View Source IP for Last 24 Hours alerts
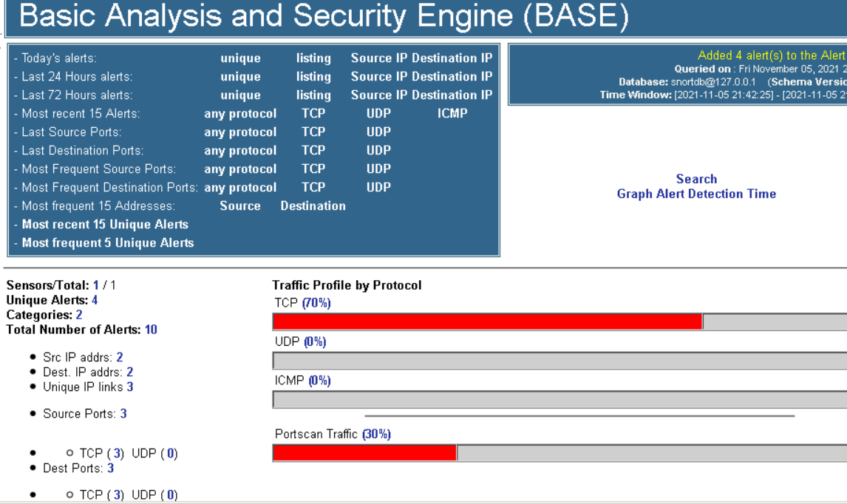The image size is (847, 504). [379, 77]
